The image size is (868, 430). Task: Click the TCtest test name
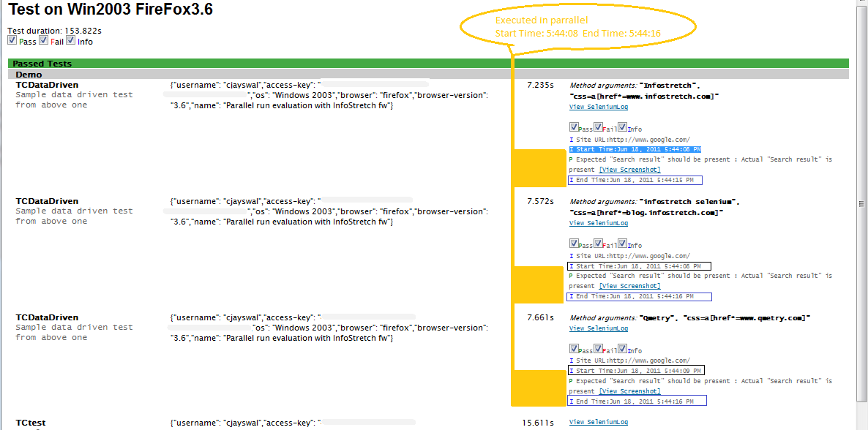(31, 423)
